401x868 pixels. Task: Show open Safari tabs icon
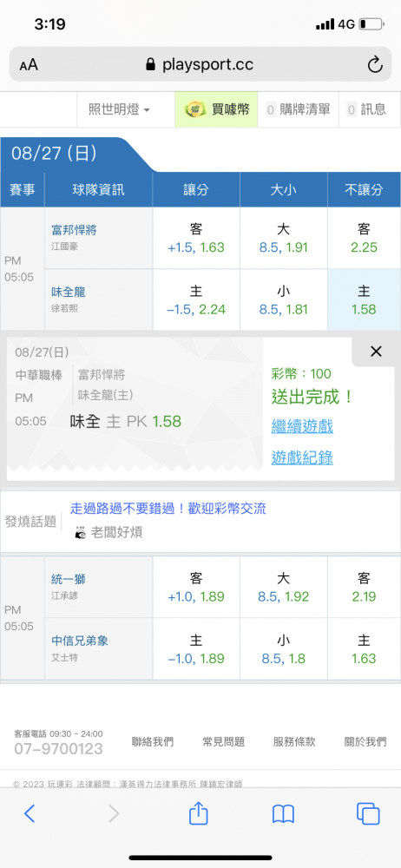368,813
